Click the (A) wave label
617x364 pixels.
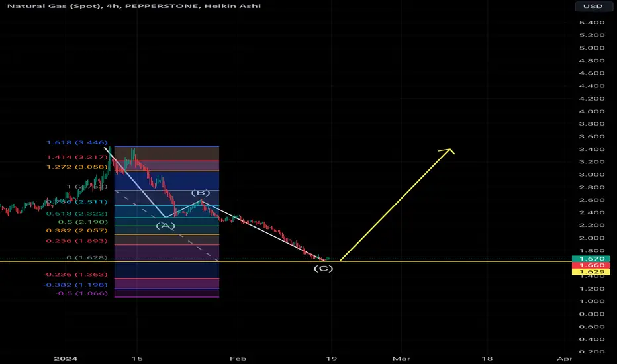click(166, 226)
